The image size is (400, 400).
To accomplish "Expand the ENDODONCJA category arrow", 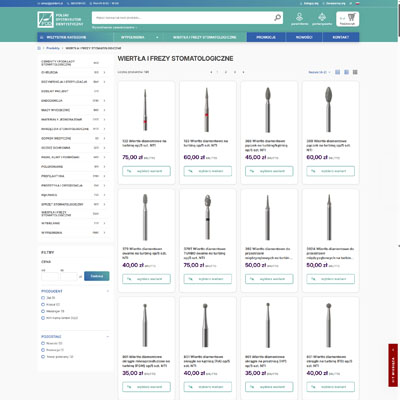I will pos(104,100).
